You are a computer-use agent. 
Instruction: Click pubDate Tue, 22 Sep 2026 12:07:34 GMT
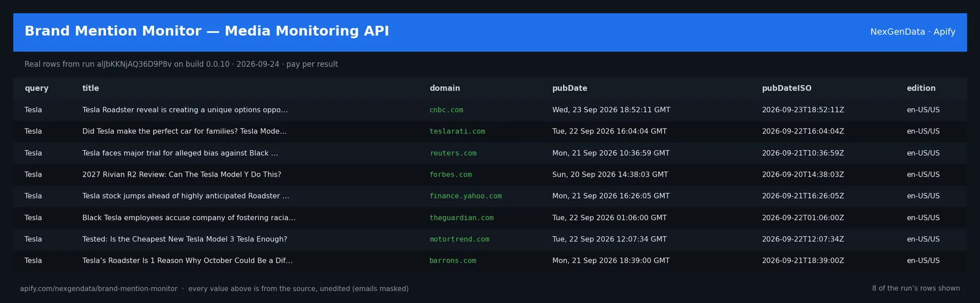pos(609,239)
